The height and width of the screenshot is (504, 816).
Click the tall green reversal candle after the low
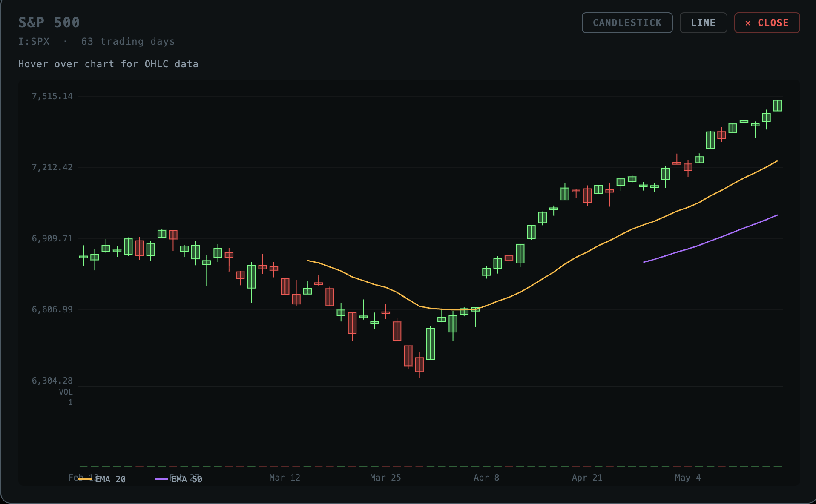pyautogui.click(x=431, y=344)
